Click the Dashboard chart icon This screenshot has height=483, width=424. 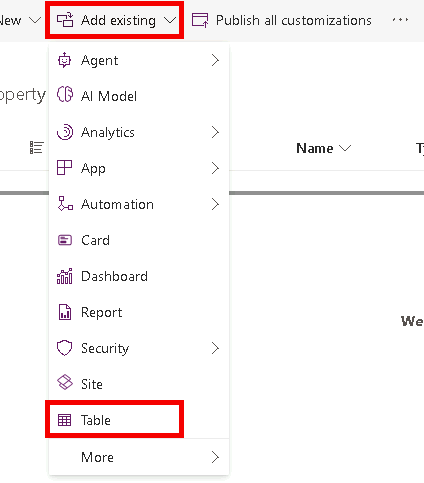[x=64, y=276]
